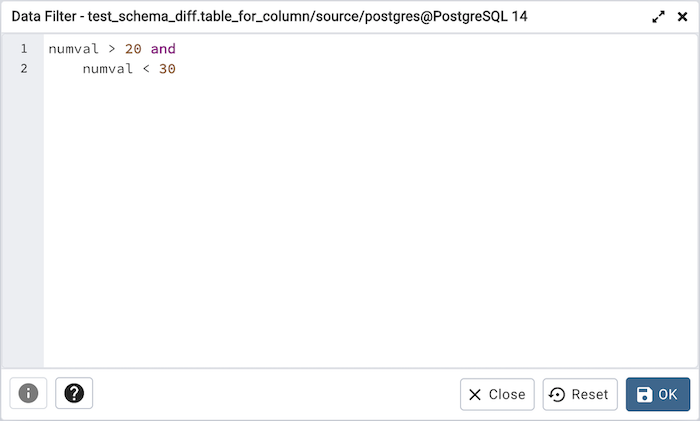Click the X icon inside the Close button
The width and height of the screenshot is (700, 421).
pos(475,394)
